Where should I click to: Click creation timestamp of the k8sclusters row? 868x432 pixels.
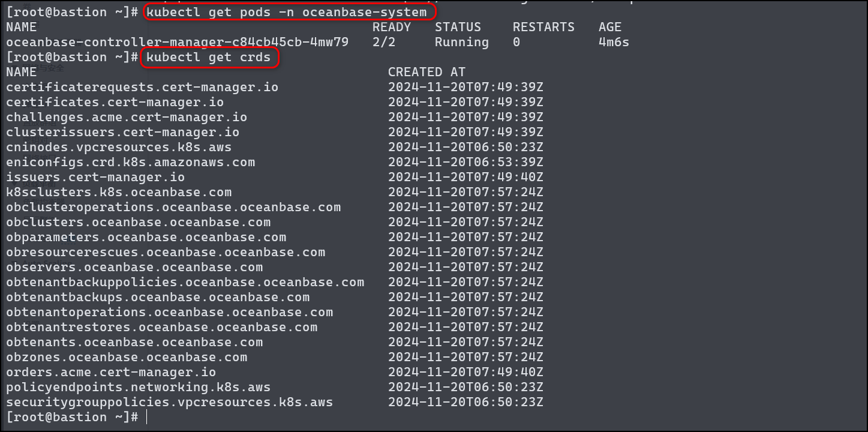pyautogui.click(x=465, y=192)
